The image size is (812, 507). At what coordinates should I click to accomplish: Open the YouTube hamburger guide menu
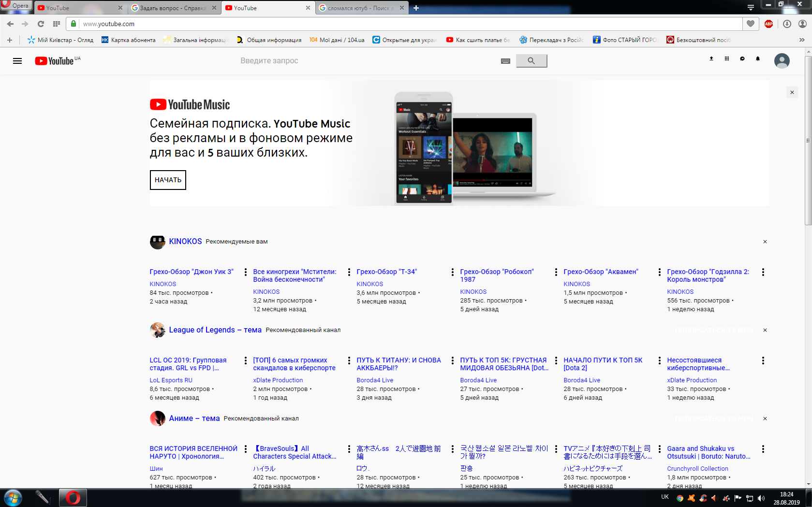[x=17, y=61]
